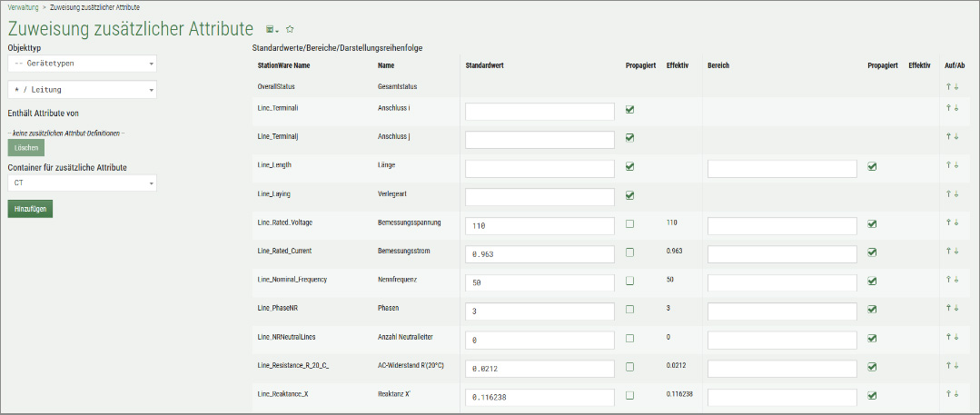Click the Löschen button

click(x=25, y=147)
